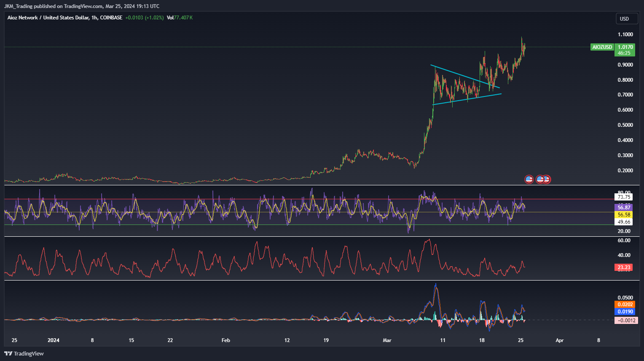Click the 11 date on time axis
The width and height of the screenshot is (644, 361).
pos(443,340)
